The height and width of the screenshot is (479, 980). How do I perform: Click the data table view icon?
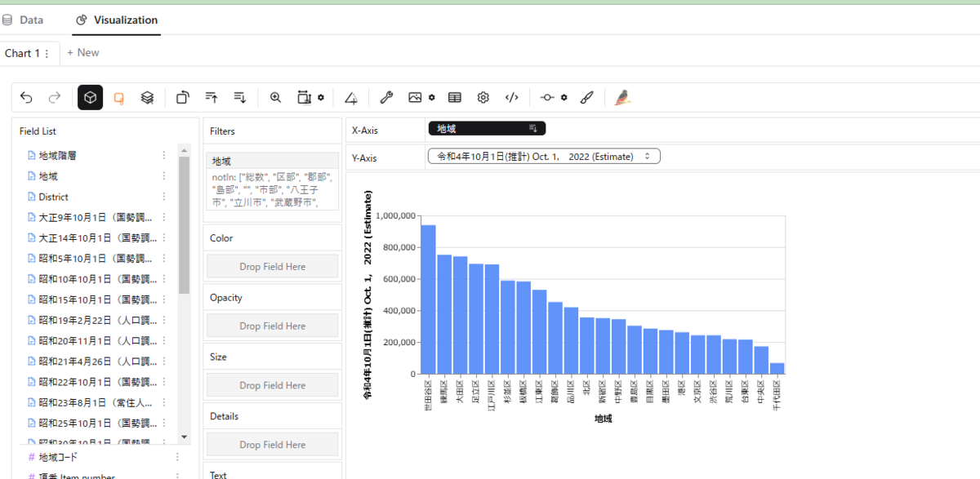[455, 98]
